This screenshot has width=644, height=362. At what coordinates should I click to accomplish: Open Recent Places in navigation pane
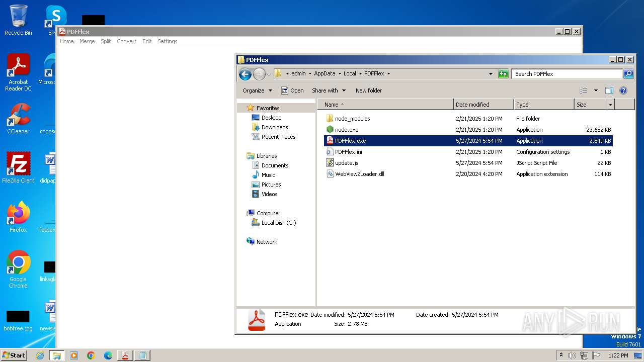[278, 137]
